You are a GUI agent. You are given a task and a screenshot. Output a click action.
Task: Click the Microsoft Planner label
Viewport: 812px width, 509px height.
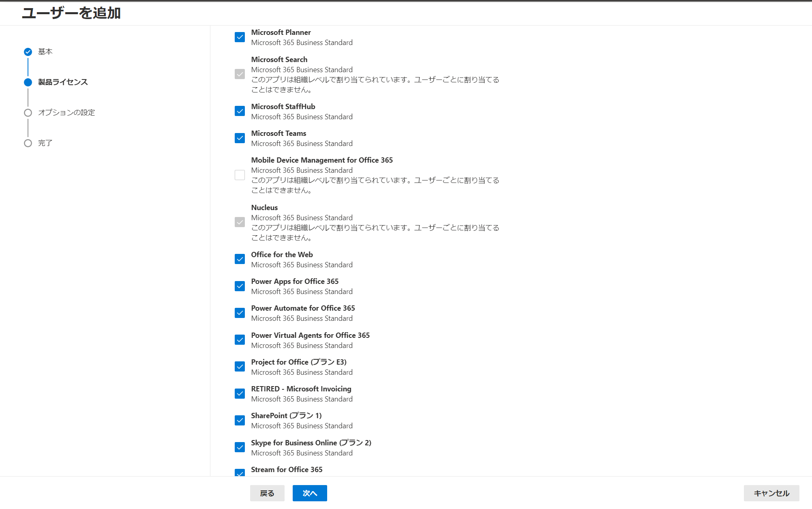tap(281, 32)
